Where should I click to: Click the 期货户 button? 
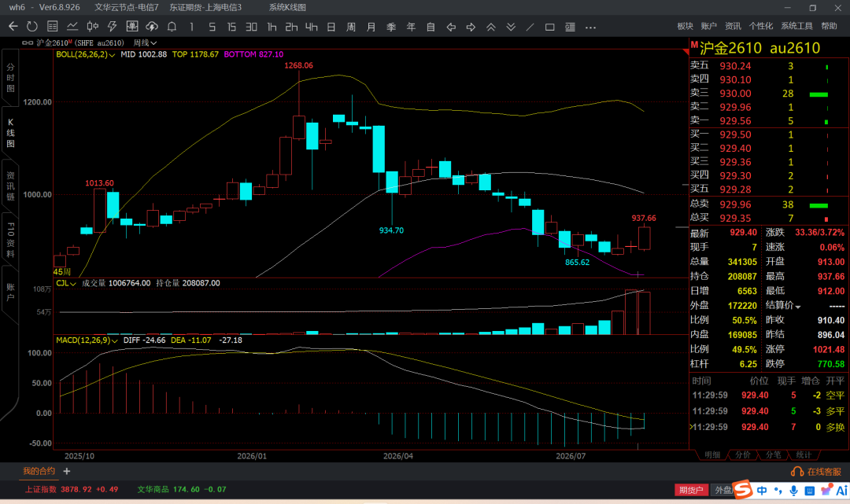691,490
